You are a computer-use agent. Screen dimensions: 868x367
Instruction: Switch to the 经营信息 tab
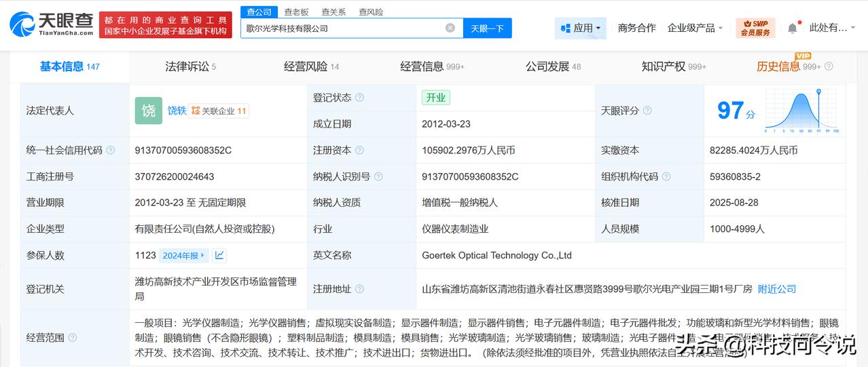[x=432, y=66]
